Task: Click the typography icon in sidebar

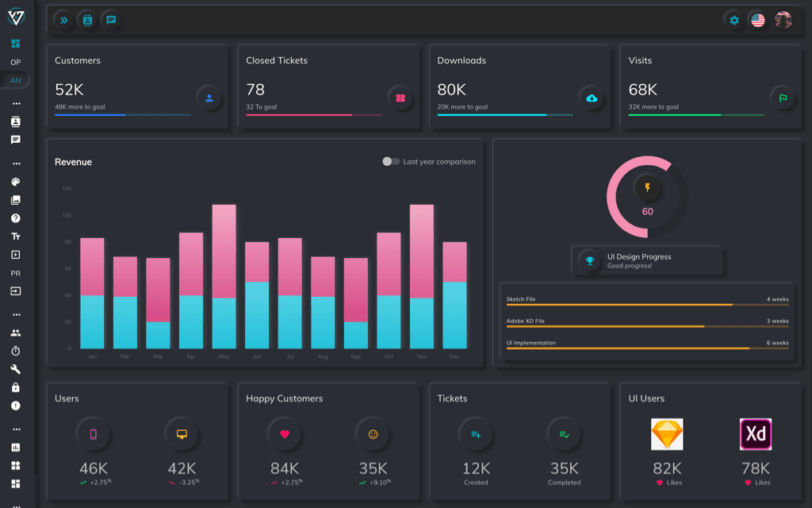Action: [x=16, y=237]
